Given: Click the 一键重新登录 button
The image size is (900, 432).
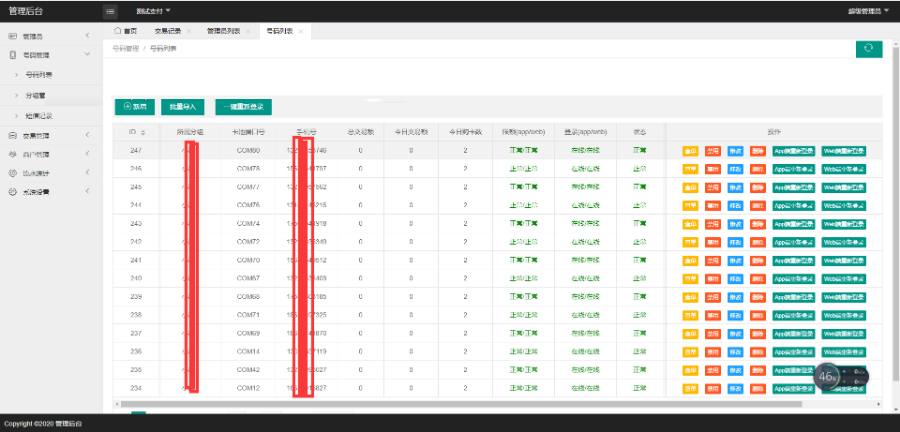Looking at the screenshot, I should coord(243,105).
